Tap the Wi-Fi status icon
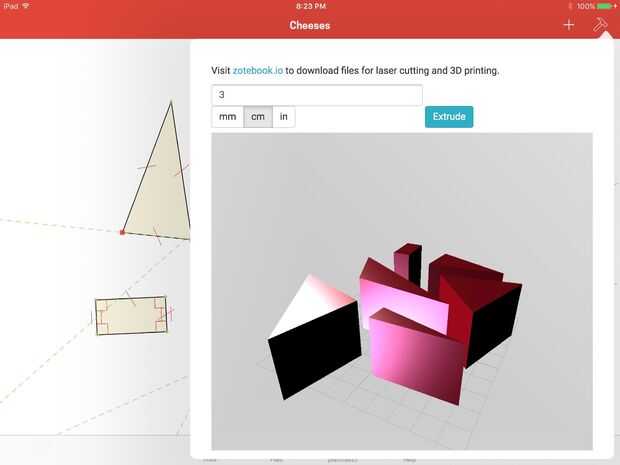The image size is (620, 465). [x=26, y=6]
